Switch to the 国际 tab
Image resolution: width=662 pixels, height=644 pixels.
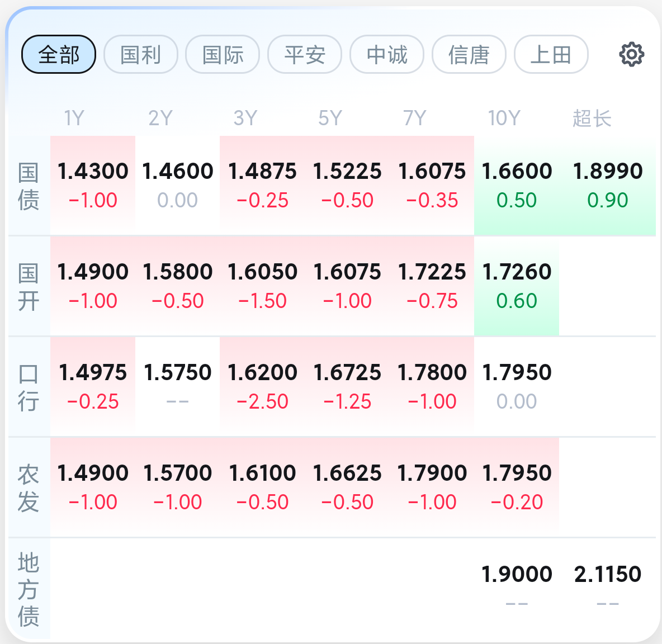pyautogui.click(x=223, y=54)
